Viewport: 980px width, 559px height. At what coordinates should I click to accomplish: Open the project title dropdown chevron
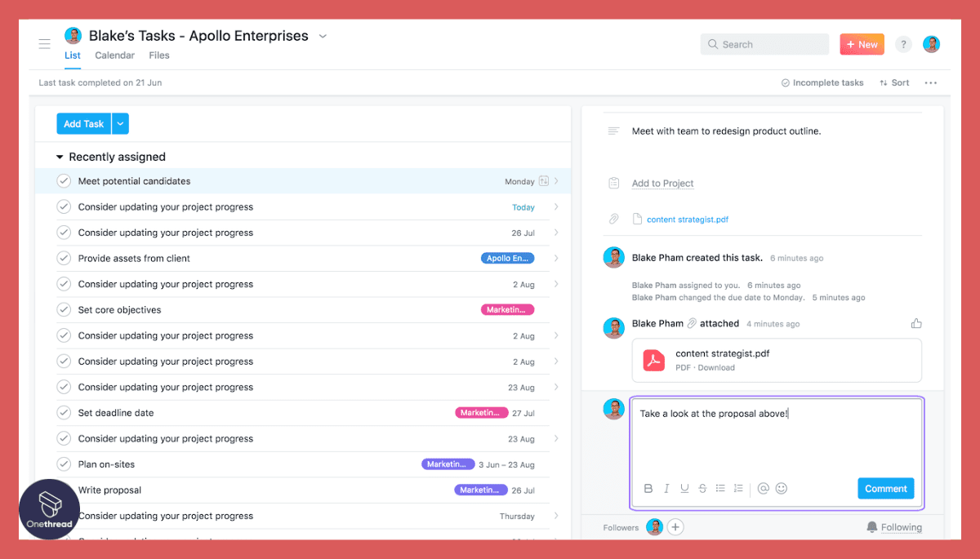click(323, 36)
